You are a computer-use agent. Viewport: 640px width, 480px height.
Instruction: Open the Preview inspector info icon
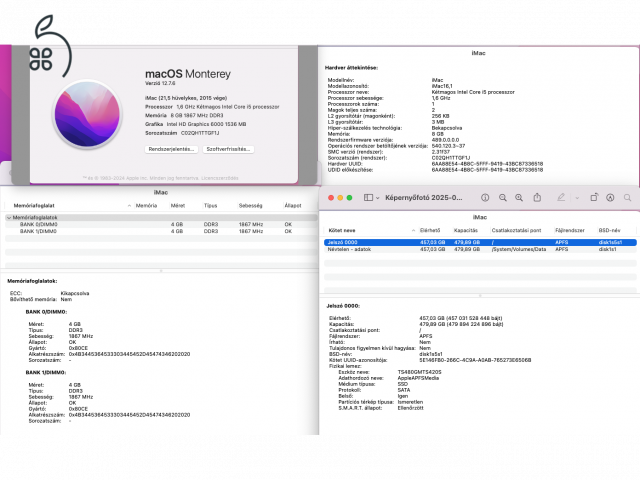tap(485, 198)
